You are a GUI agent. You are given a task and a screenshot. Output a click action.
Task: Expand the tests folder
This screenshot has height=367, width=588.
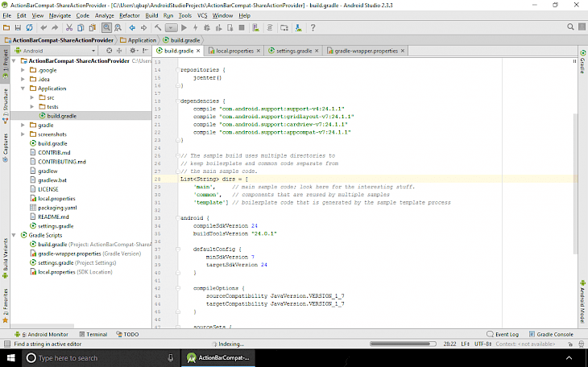click(32, 107)
